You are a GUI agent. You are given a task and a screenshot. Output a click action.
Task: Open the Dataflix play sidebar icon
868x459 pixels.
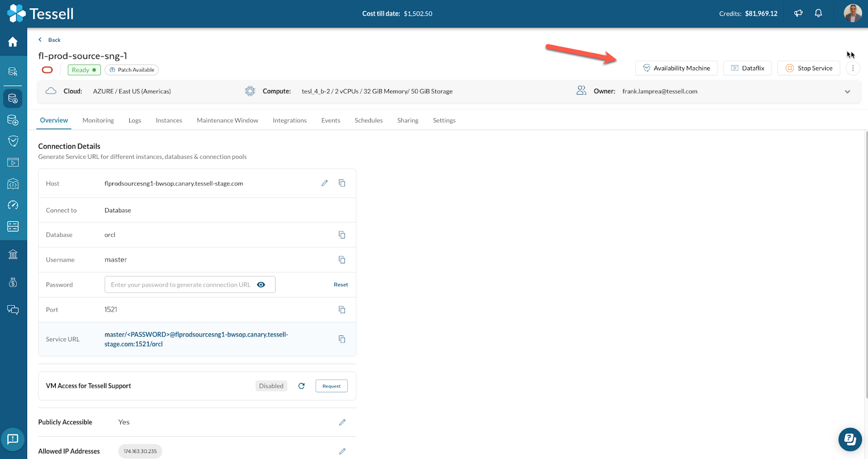click(13, 163)
